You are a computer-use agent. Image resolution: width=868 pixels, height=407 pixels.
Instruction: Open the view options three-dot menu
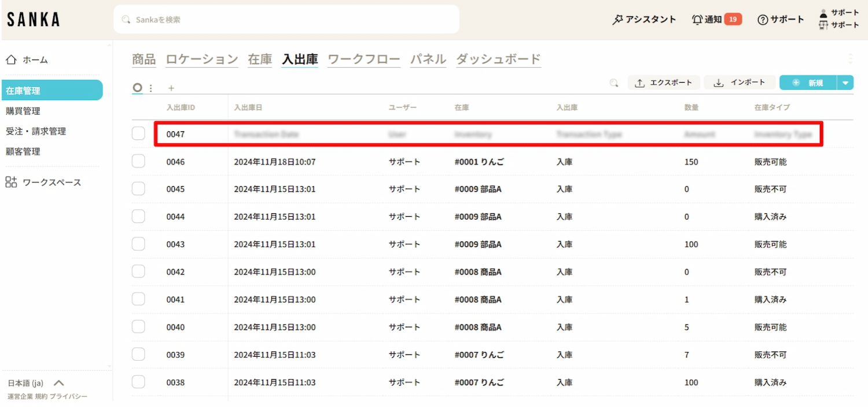tap(151, 88)
